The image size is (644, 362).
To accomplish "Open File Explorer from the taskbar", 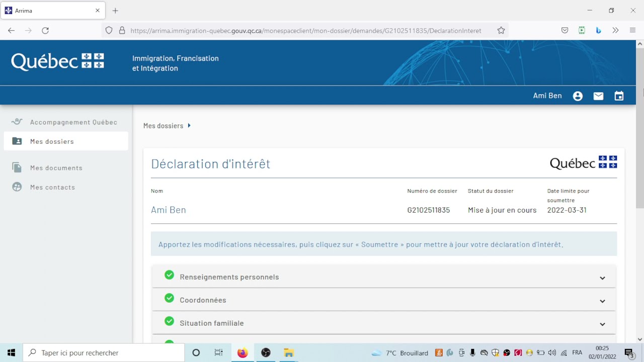I will point(288,352).
